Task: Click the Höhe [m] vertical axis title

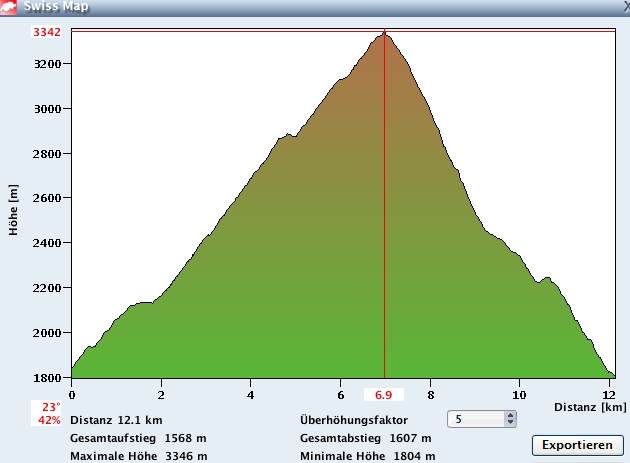Action: (x=14, y=208)
